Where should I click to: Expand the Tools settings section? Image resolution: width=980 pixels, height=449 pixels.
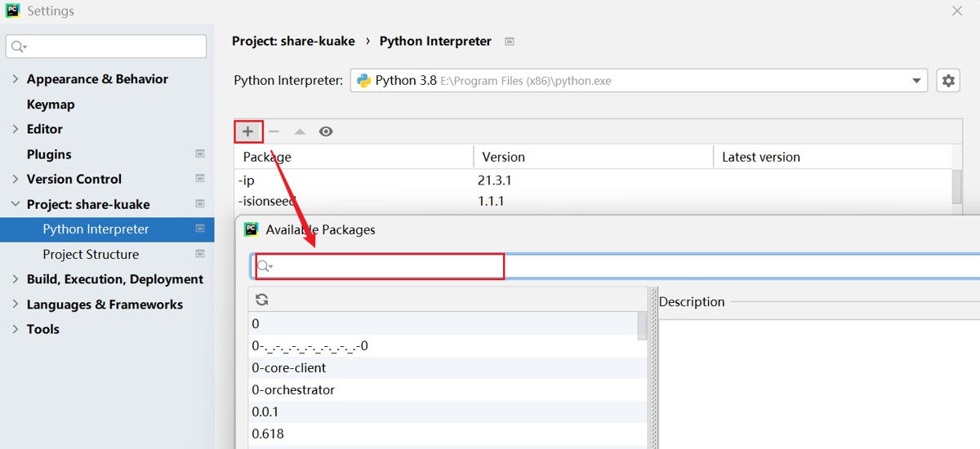tap(16, 329)
